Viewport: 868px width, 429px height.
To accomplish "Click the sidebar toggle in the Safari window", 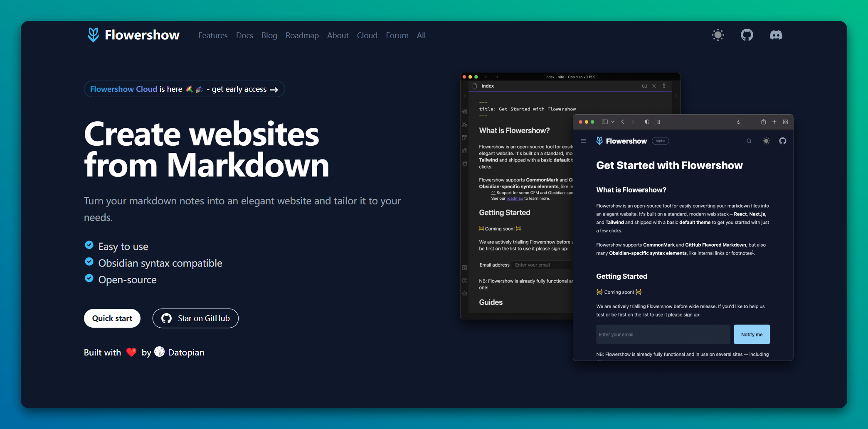I will [x=605, y=122].
